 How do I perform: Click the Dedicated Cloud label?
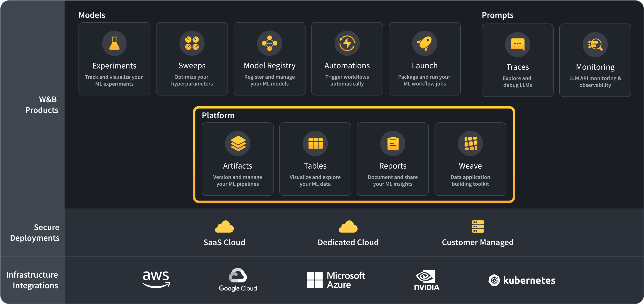(x=348, y=242)
